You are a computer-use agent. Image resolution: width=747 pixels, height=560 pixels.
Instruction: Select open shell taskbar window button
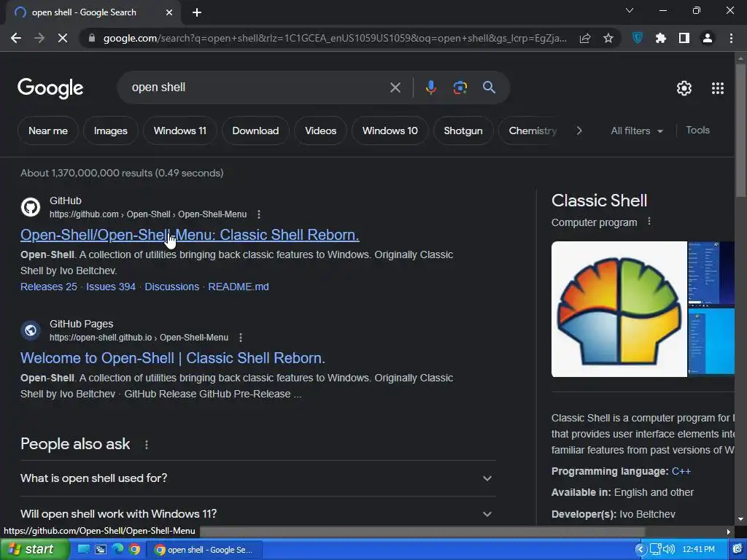[204, 550]
